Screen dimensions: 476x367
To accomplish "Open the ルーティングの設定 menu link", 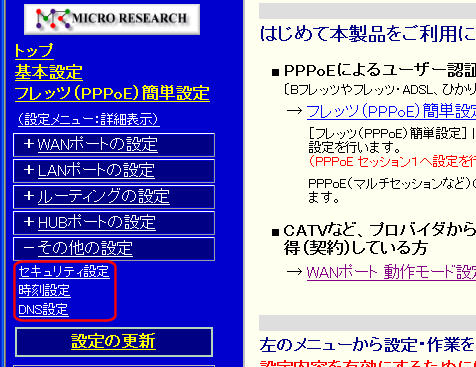I will coord(104,196).
